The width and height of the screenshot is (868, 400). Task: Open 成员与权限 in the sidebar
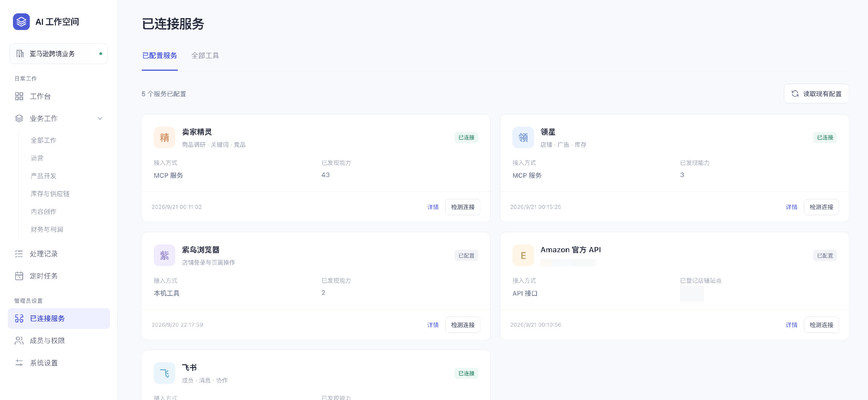pyautogui.click(x=59, y=341)
